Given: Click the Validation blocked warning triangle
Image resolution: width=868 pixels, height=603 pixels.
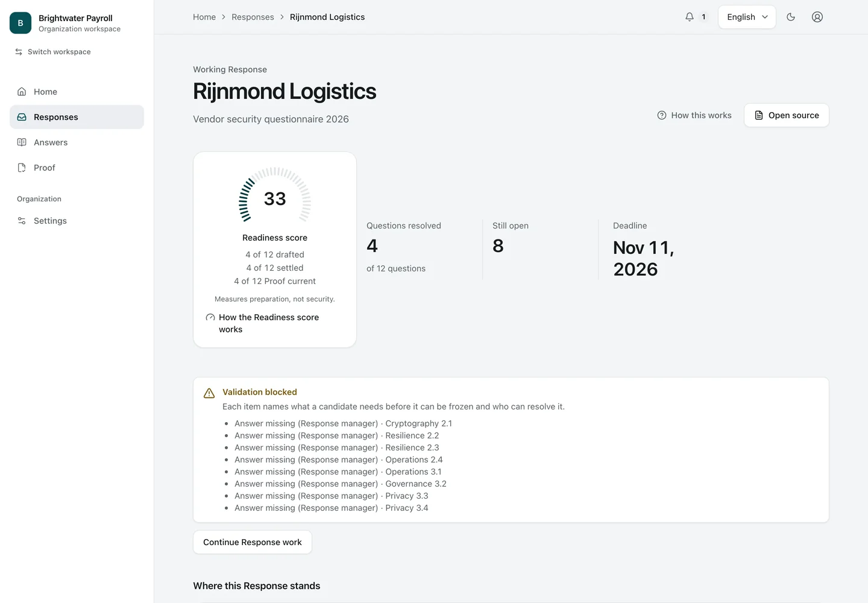Looking at the screenshot, I should coord(209,393).
